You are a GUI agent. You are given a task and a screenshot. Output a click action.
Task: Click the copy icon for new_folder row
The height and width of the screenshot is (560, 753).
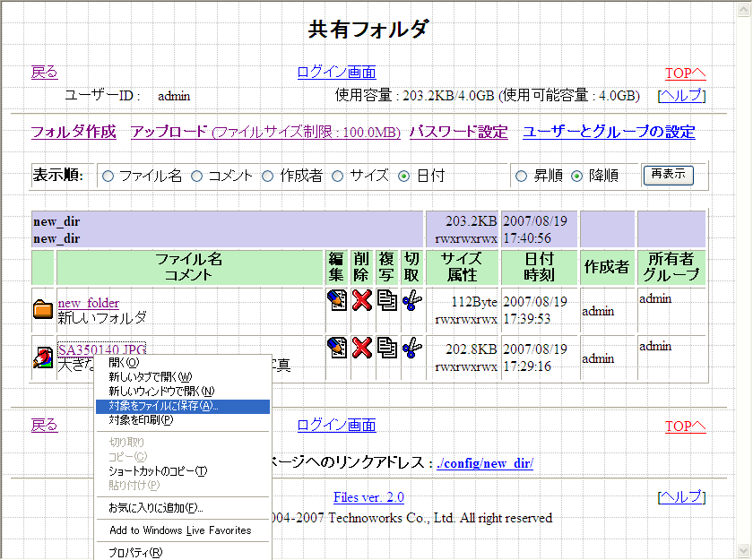click(386, 300)
